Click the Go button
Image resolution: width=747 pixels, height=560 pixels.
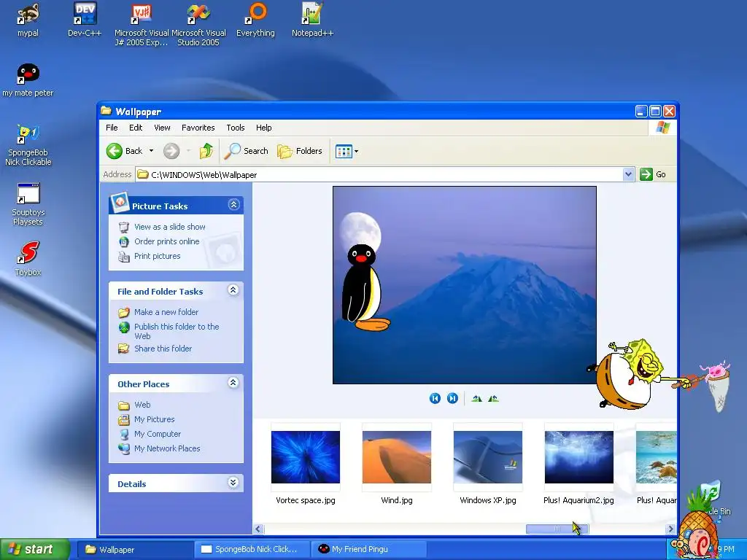(x=653, y=174)
